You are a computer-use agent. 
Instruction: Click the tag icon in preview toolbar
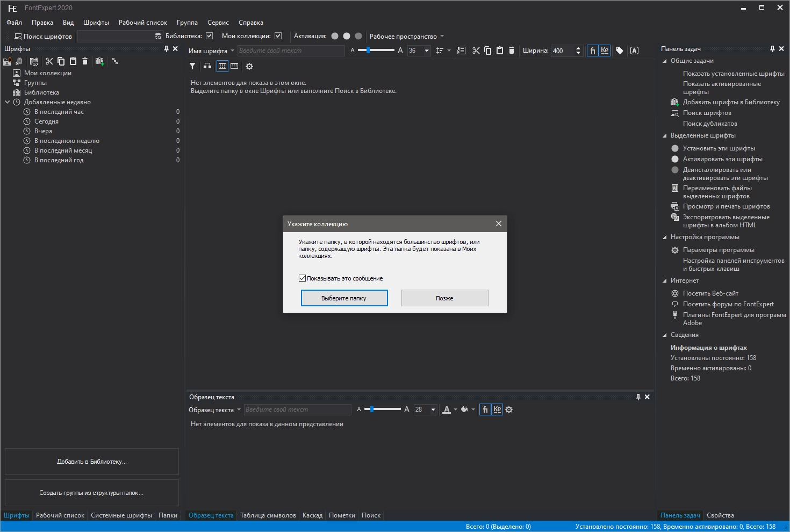point(620,51)
